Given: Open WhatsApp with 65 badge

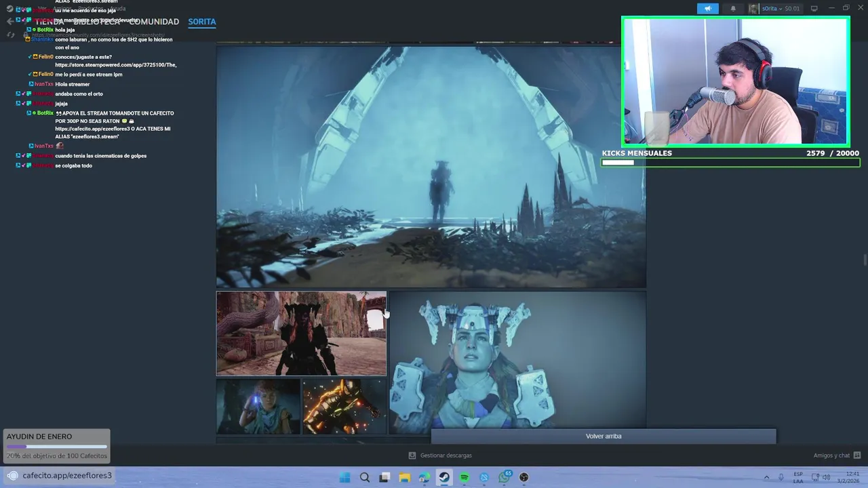Looking at the screenshot, I should [x=505, y=477].
